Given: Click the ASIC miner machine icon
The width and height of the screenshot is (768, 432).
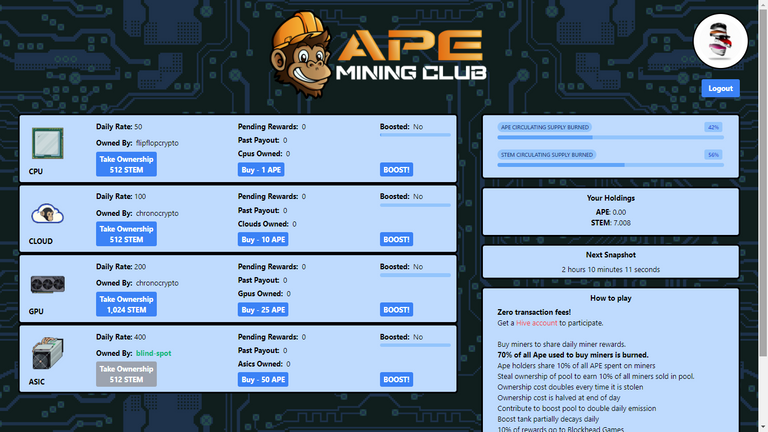Looking at the screenshot, I should click(x=48, y=353).
